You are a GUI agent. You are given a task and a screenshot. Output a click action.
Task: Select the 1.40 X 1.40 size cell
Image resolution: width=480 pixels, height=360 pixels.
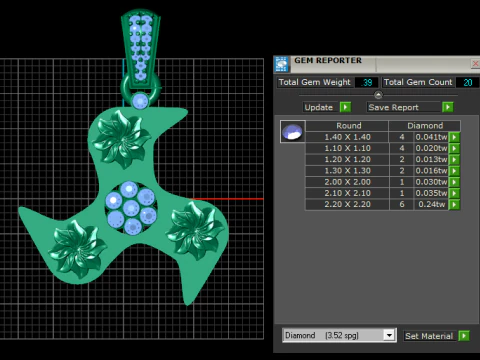[347, 137]
